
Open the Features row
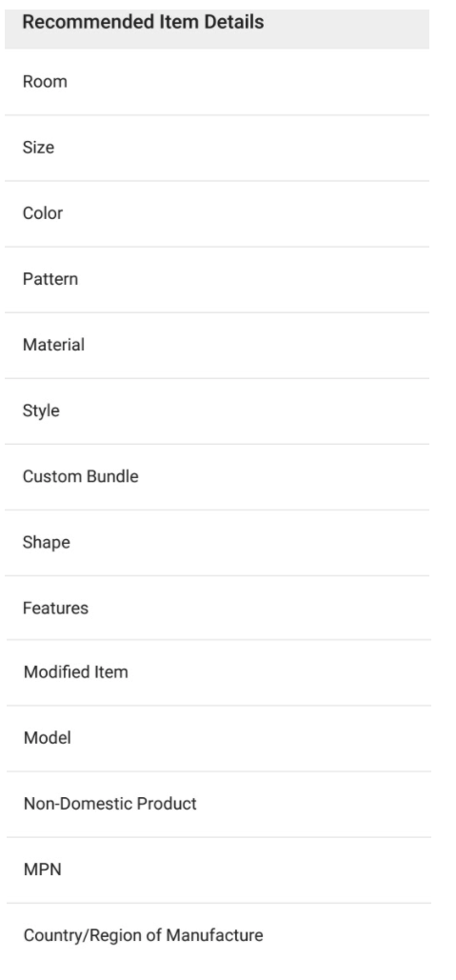[217, 608]
